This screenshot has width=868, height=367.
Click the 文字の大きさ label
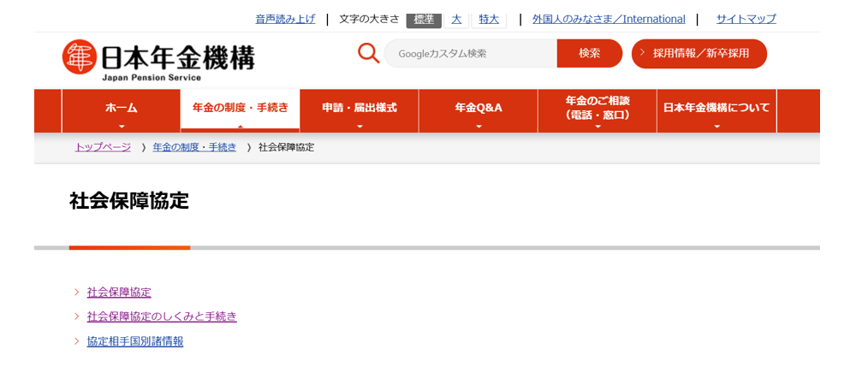369,20
